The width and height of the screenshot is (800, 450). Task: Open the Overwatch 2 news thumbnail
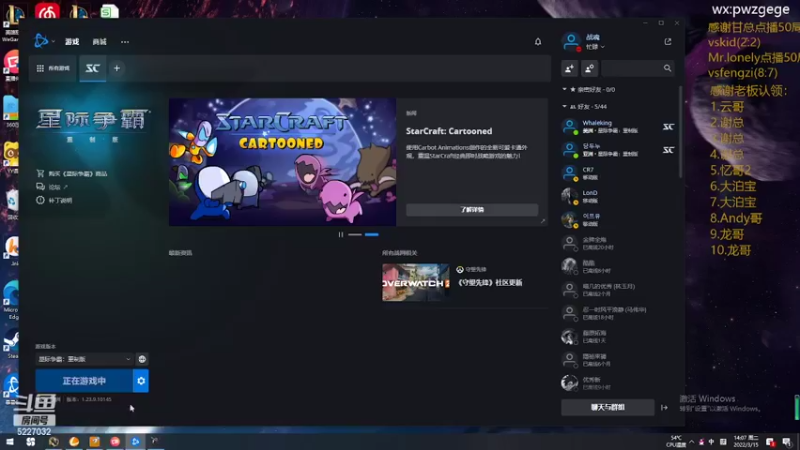tap(416, 282)
